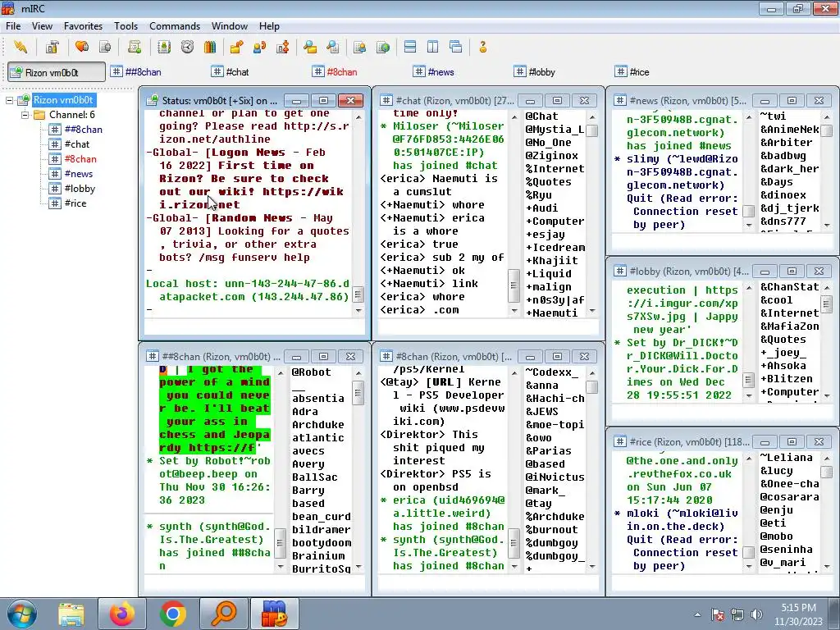
Task: Open the Channels list toolbar icon
Action: (x=105, y=47)
